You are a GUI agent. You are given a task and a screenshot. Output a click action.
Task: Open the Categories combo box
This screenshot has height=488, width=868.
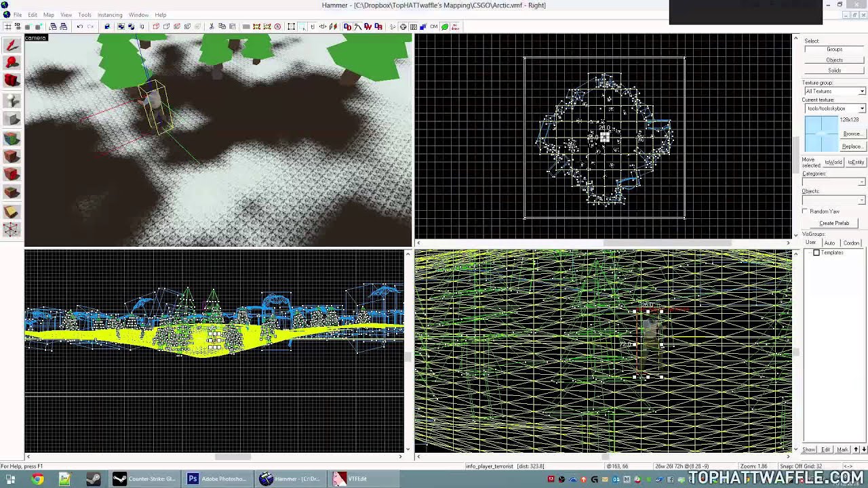(x=834, y=182)
